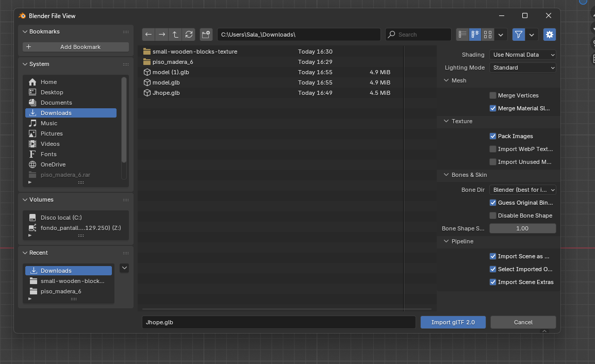Click the Bone Shape Scale value slider
Image resolution: width=595 pixels, height=364 pixels.
pos(522,228)
